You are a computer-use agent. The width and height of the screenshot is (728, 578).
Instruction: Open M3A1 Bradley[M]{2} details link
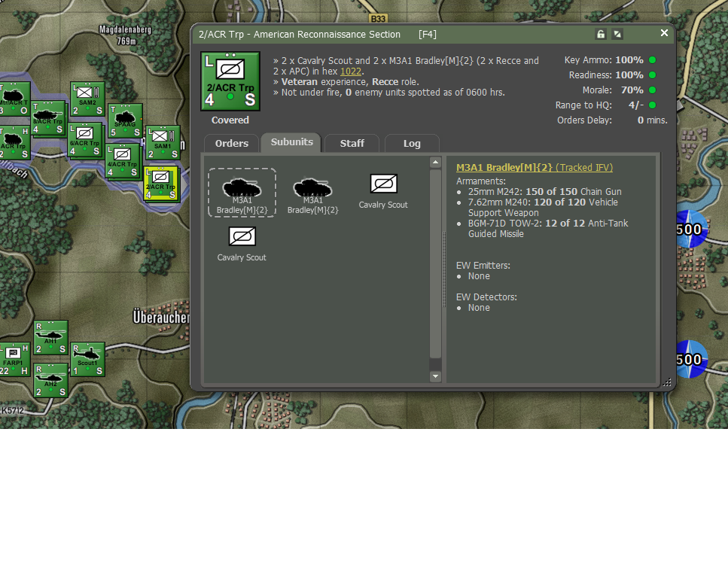[x=504, y=168]
